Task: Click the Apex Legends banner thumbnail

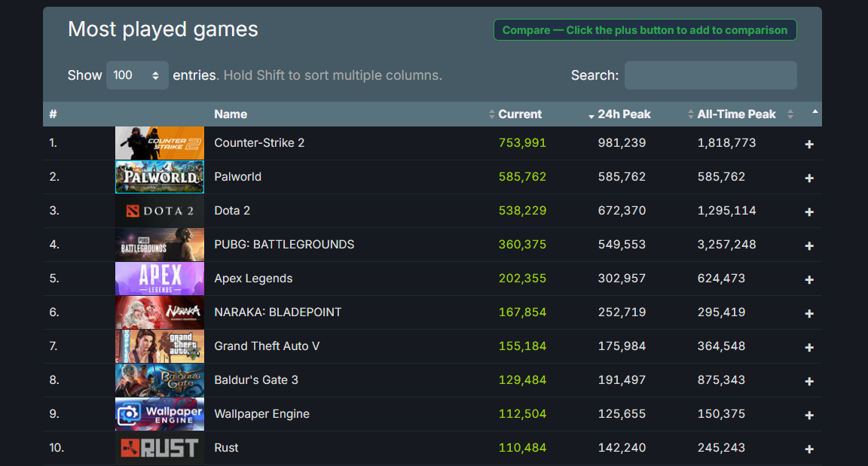Action: [159, 279]
